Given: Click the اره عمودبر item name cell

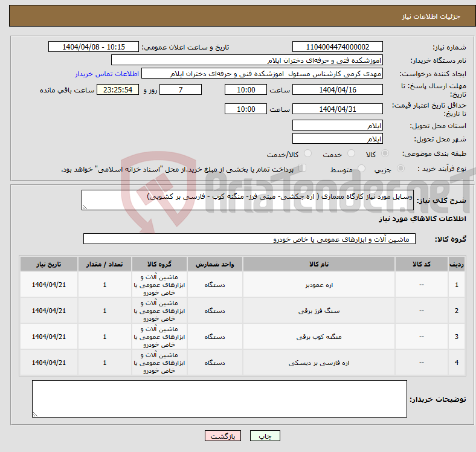Looking at the screenshot, I should [x=319, y=285].
